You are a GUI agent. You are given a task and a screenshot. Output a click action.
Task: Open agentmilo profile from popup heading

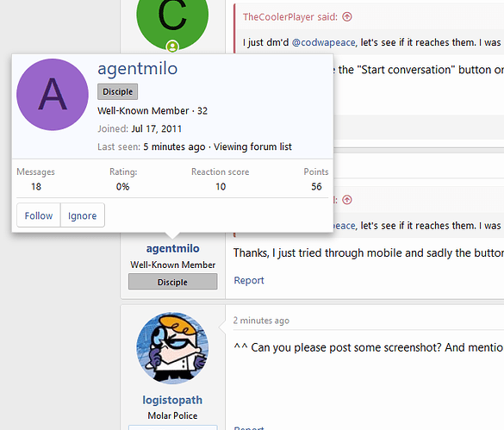coord(137,68)
